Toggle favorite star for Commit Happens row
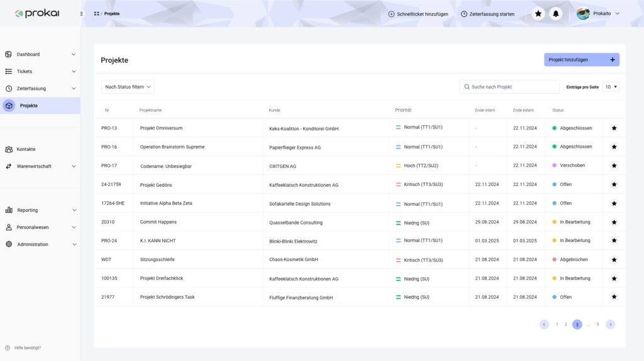 point(614,222)
